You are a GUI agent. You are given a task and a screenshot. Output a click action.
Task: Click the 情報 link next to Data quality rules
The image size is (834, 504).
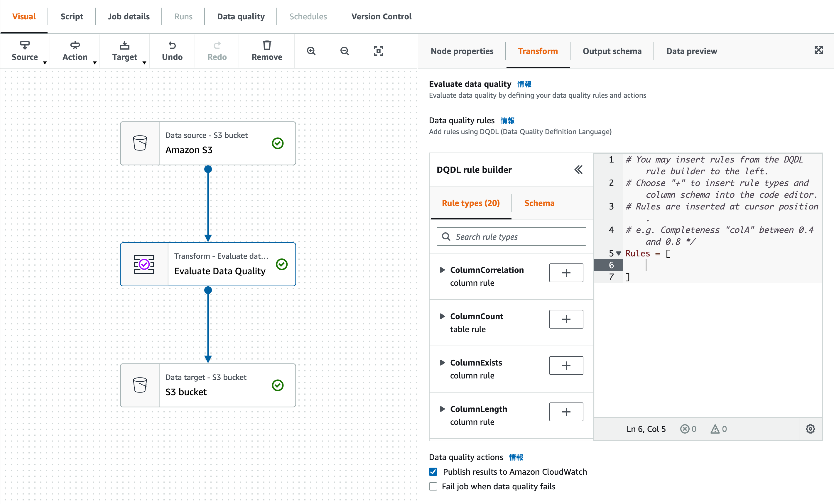click(508, 121)
